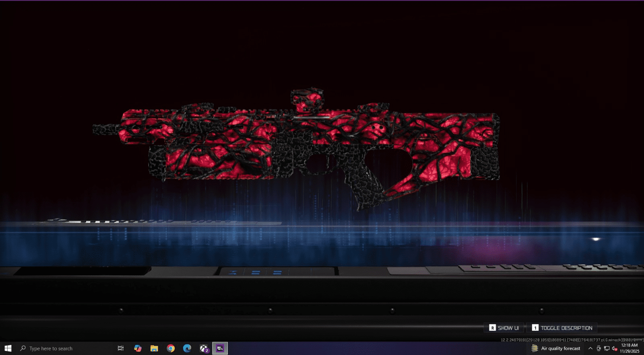Open the Xbox app with notification badge

click(x=204, y=348)
